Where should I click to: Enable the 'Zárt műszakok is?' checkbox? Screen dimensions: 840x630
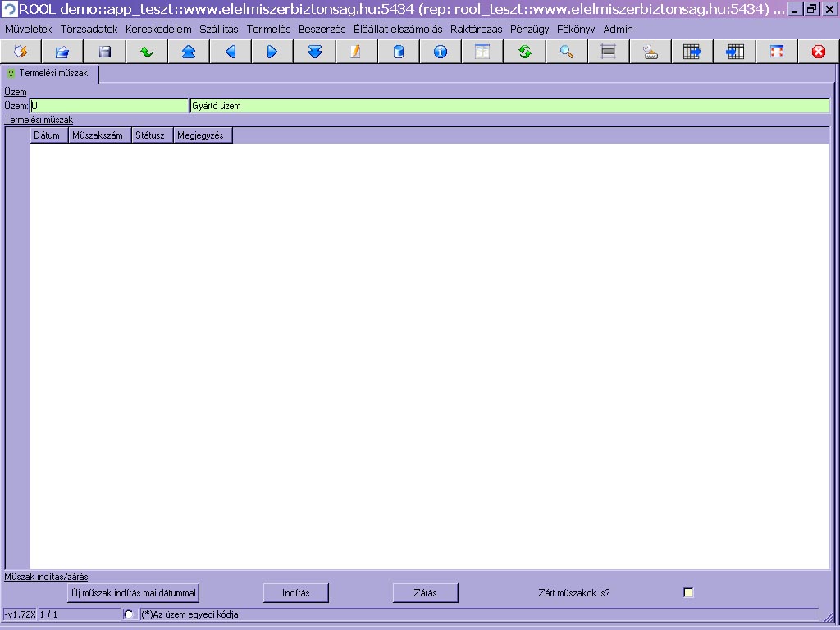pos(688,592)
